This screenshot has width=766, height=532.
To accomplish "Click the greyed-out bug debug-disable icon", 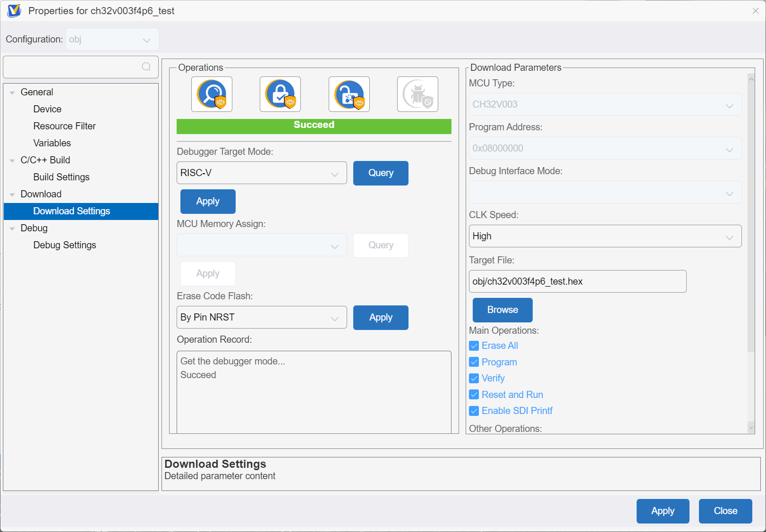I will 417,94.
